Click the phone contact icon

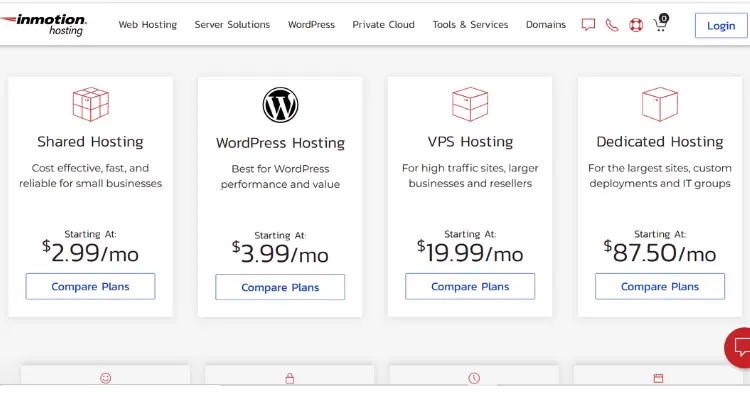coord(612,25)
